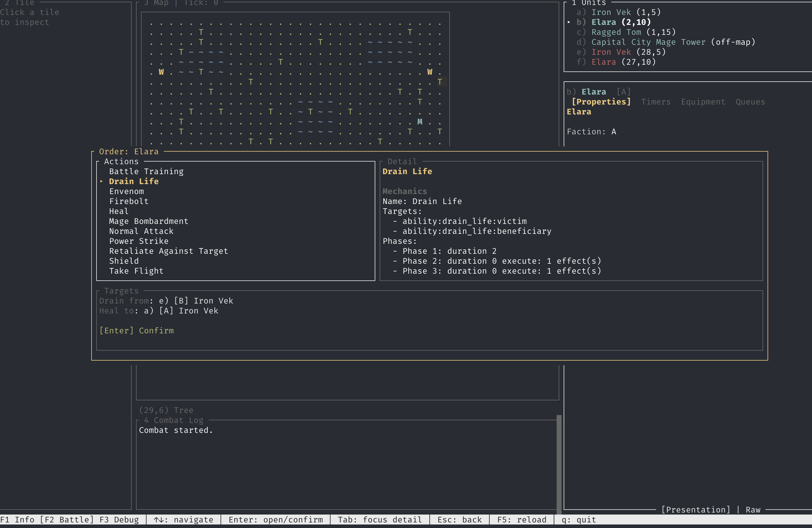This screenshot has height=528, width=812.
Task: Click Combat started. log entry
Action: point(176,430)
